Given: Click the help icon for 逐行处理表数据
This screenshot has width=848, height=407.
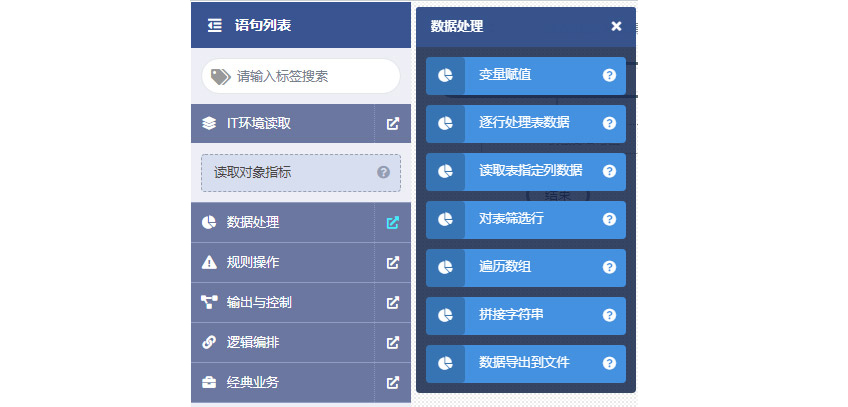Looking at the screenshot, I should click(609, 123).
